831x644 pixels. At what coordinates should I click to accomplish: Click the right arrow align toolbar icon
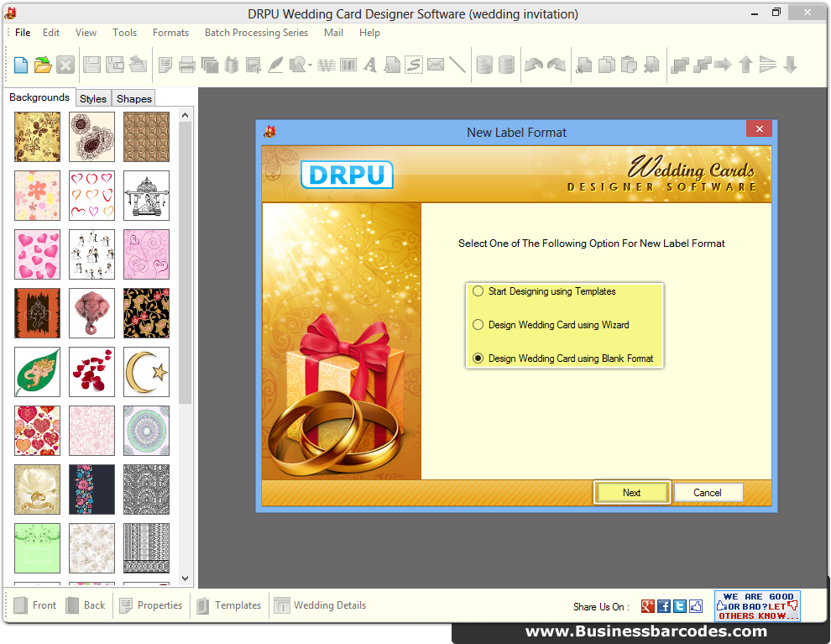(x=723, y=65)
